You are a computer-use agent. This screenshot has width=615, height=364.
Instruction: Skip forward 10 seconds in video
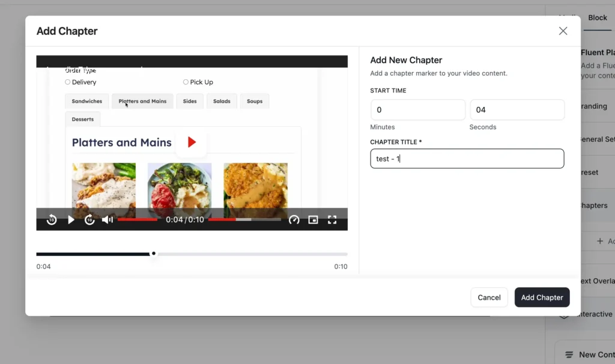[89, 220]
